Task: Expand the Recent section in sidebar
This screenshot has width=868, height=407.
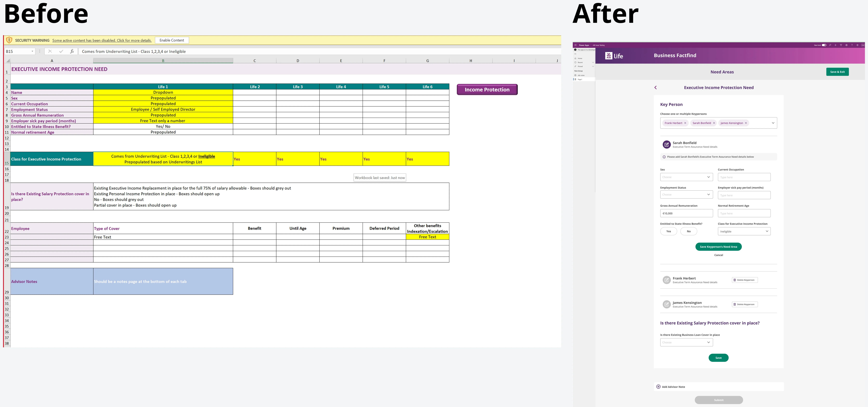Action: coord(593,62)
